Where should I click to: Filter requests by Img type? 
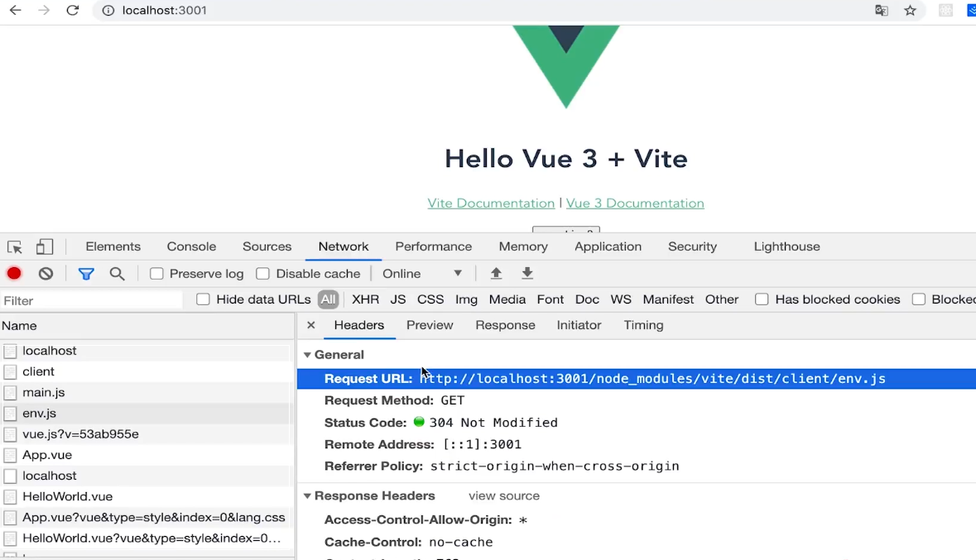(466, 299)
